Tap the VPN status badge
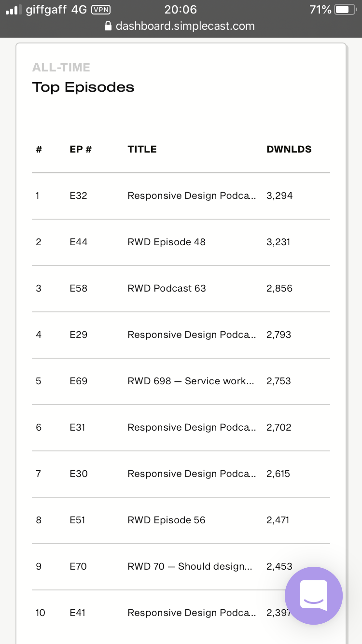The image size is (362, 644). click(x=100, y=9)
